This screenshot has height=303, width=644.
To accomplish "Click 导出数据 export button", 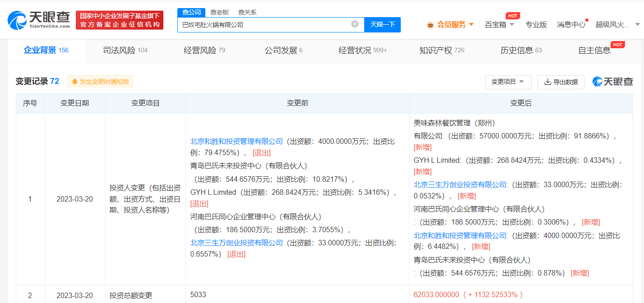I will [x=561, y=82].
